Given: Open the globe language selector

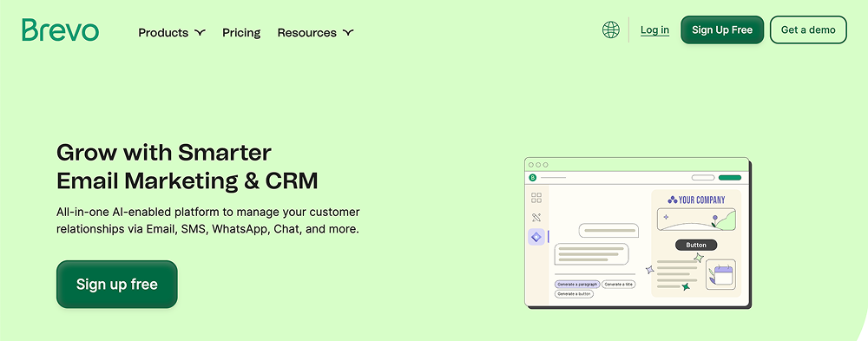Looking at the screenshot, I should [610, 30].
